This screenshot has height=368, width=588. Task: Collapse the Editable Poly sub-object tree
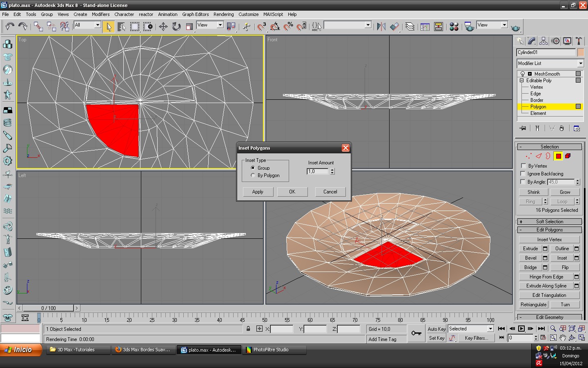521,81
